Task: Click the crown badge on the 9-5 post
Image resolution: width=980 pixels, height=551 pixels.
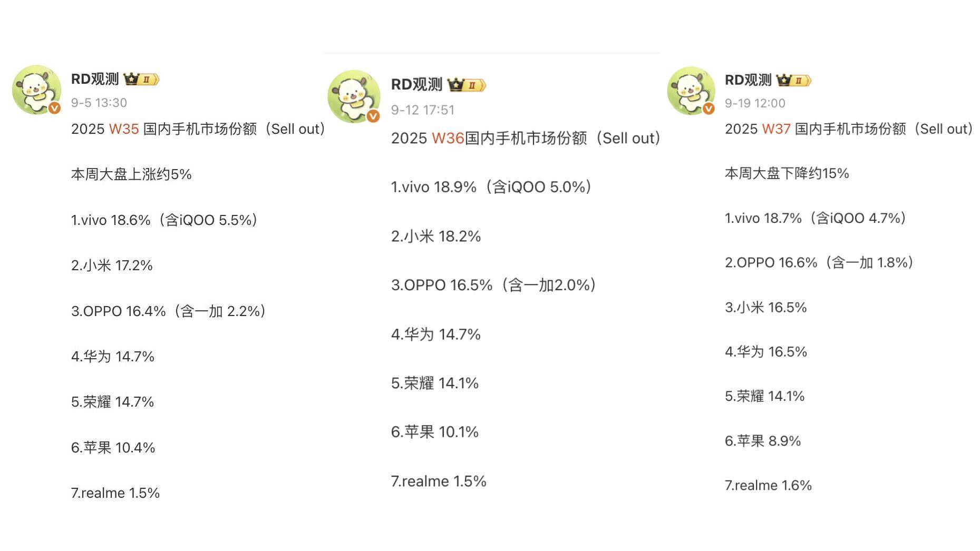Action: pos(141,80)
